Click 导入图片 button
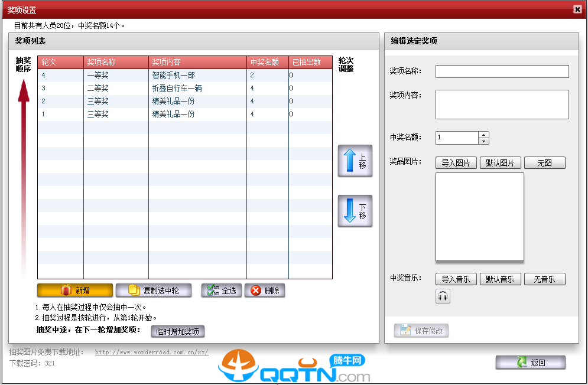Screen dimensions: 588x385 (456, 163)
